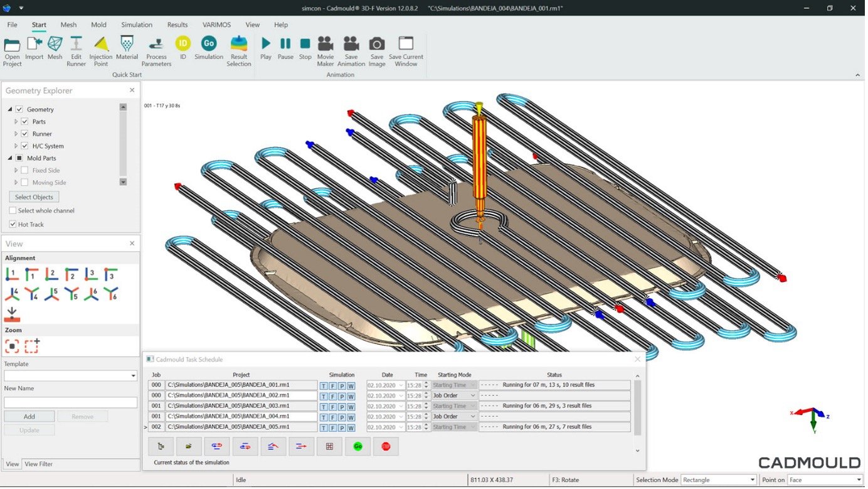Open the Help tab
This screenshot has height=489, width=868.
click(x=281, y=25)
